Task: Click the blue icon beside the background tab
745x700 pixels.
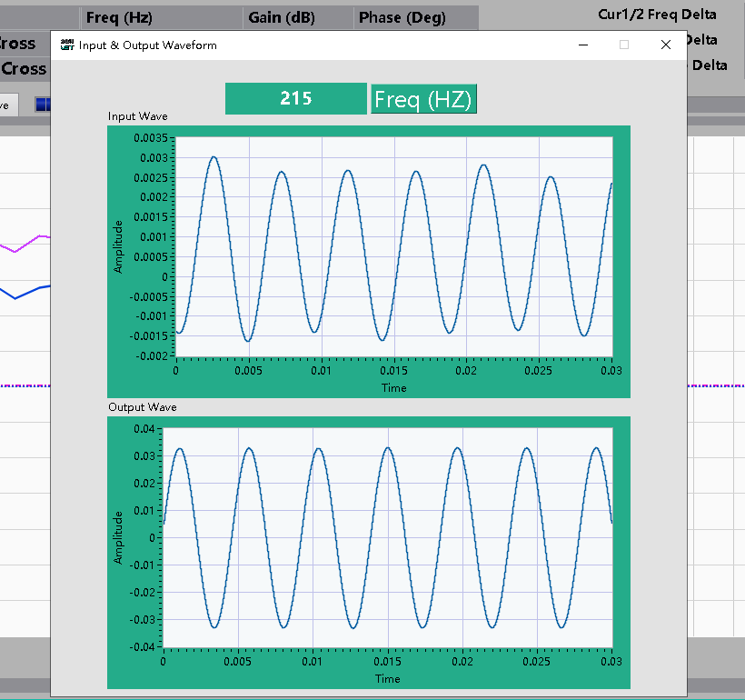Action: [42, 105]
